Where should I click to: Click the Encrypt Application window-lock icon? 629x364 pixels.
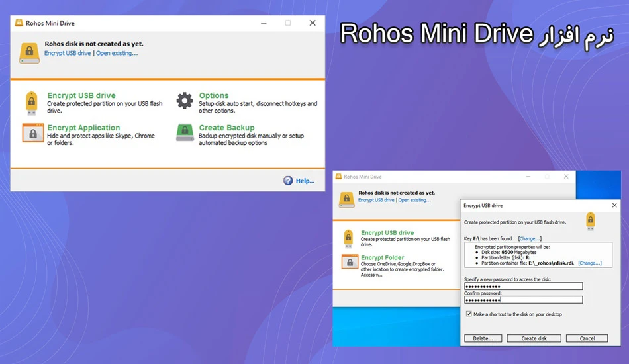(x=33, y=132)
